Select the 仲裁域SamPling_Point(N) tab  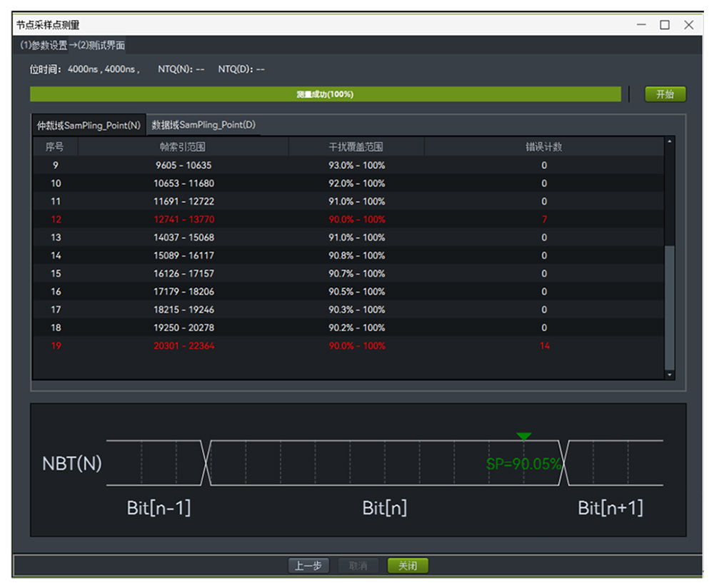pyautogui.click(x=89, y=125)
